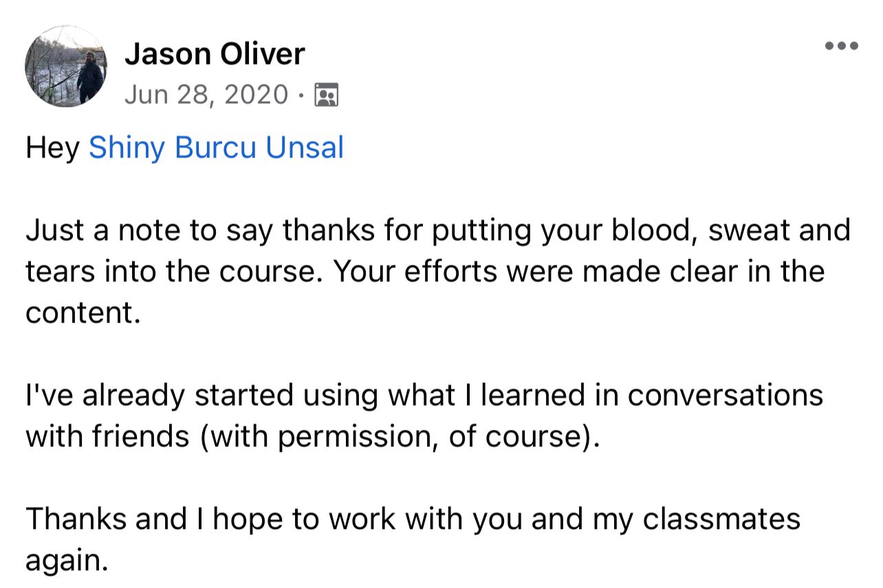Click the word "classmates" in the last paragraph
The height and width of the screenshot is (588, 883).
[721, 519]
